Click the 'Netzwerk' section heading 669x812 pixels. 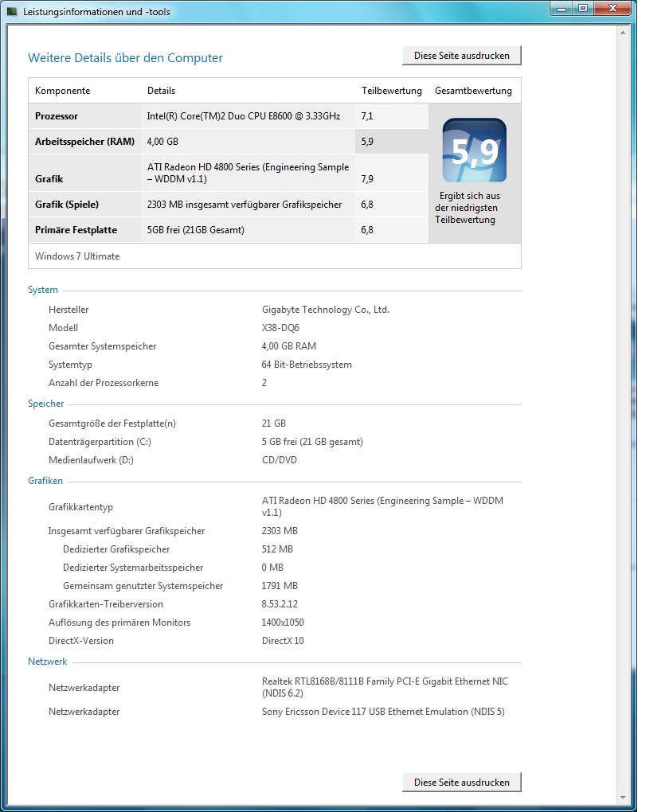(x=47, y=662)
